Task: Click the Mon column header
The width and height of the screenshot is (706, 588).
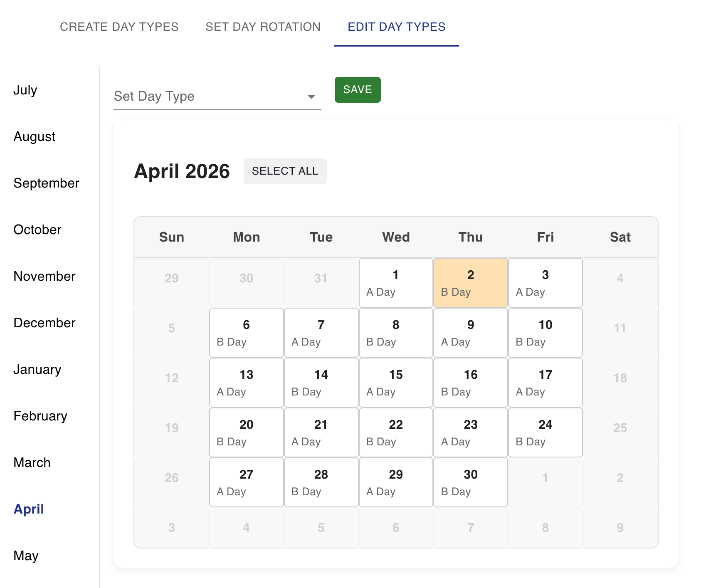Action: 247,237
